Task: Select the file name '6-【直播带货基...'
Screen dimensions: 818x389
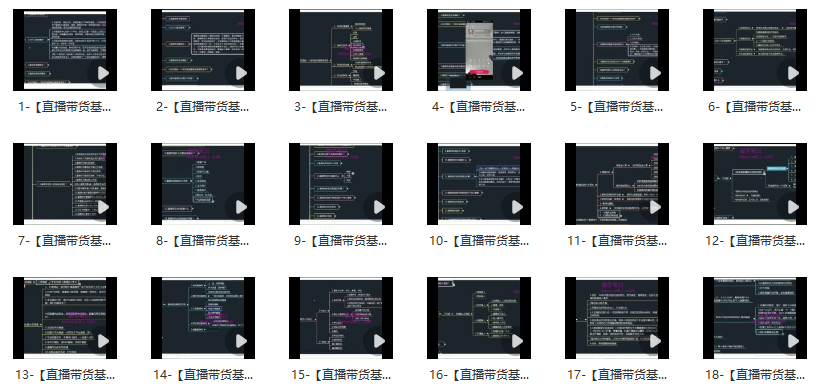Action: pos(755,107)
